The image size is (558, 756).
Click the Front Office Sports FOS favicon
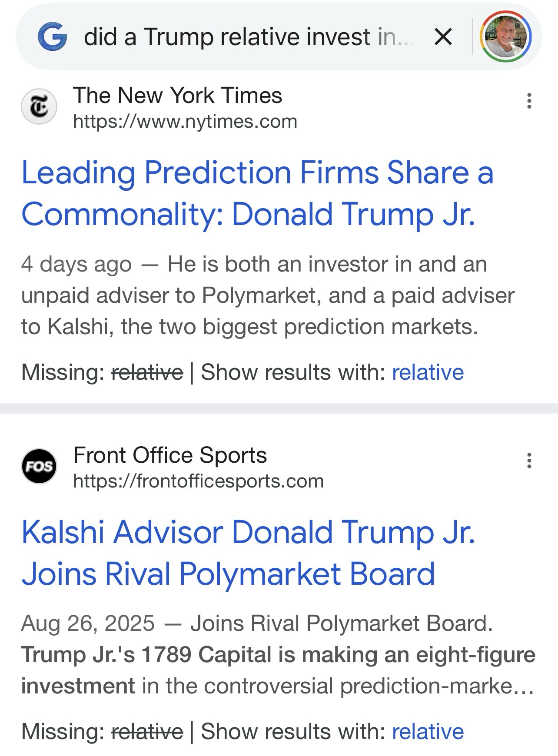[39, 467]
